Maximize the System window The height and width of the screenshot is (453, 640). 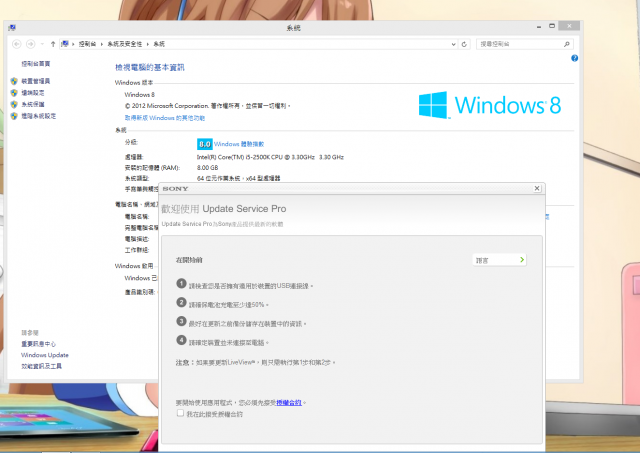[552, 26]
